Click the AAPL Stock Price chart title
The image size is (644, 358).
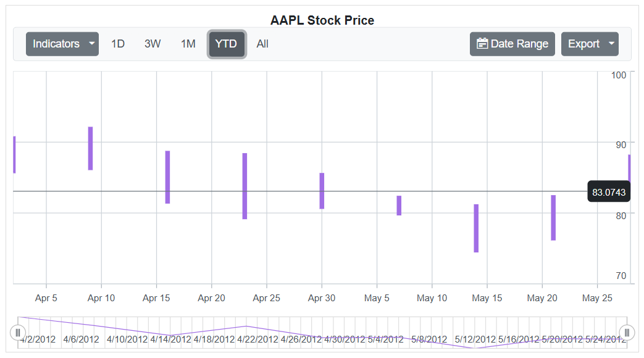click(322, 20)
